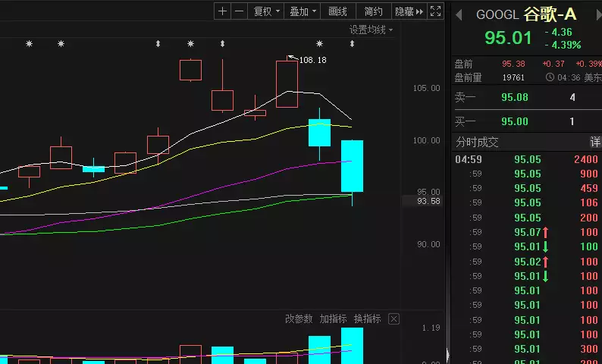Screen dimensions: 602x364
Task: Close the volume indicator sub-panel
Action: pos(393,319)
